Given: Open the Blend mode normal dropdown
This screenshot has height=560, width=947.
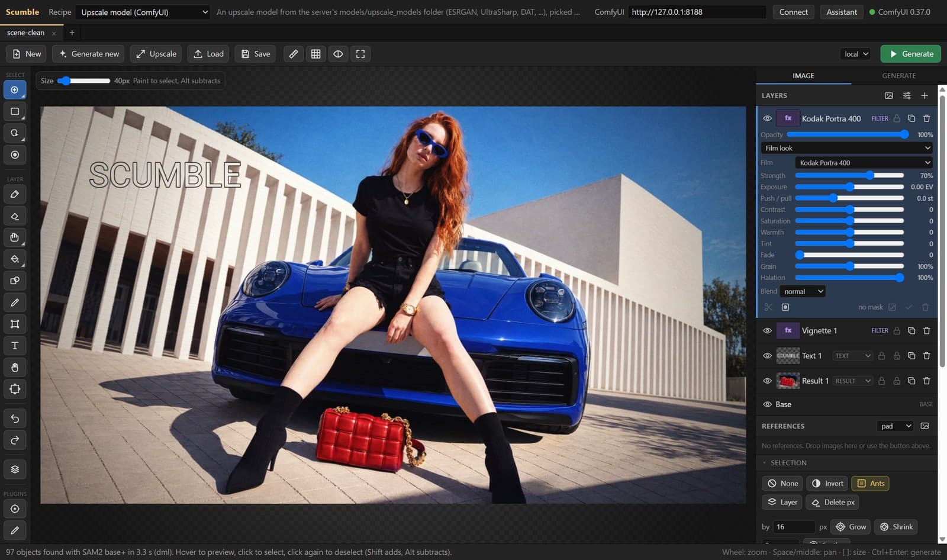Looking at the screenshot, I should [803, 291].
